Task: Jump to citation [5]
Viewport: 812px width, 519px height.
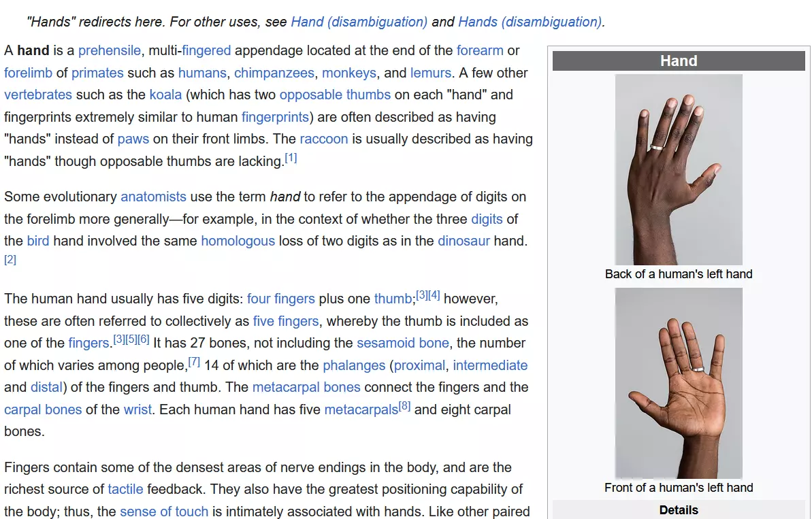Action: 131,339
